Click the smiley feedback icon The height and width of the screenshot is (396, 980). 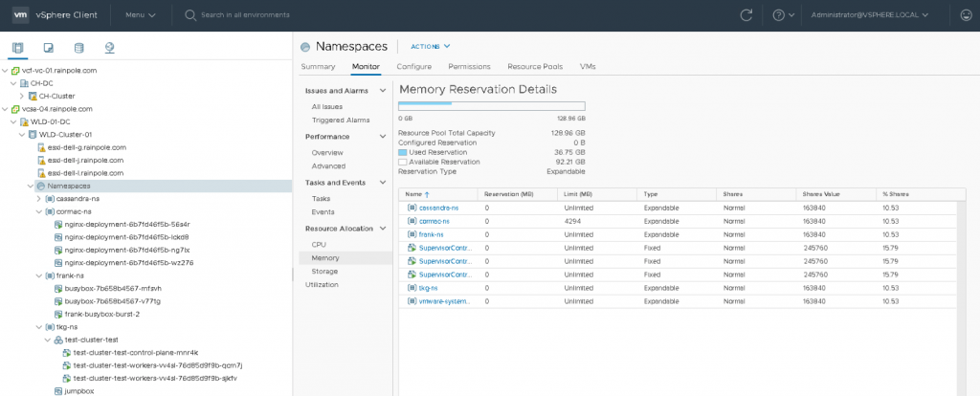point(966,15)
